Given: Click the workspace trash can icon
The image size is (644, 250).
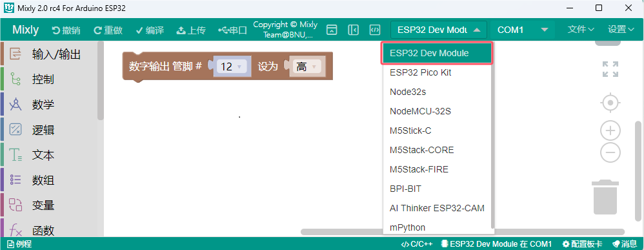Looking at the screenshot, I should (605, 197).
